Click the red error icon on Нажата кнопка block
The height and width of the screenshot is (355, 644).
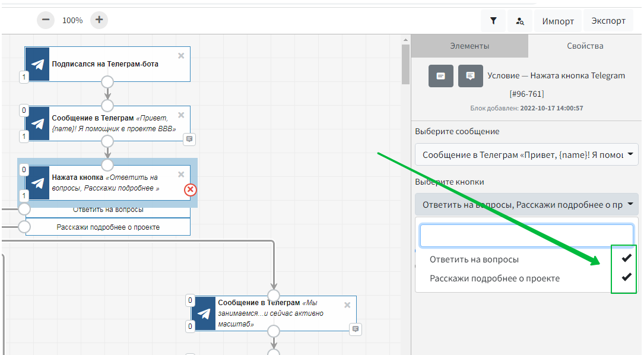coord(190,189)
